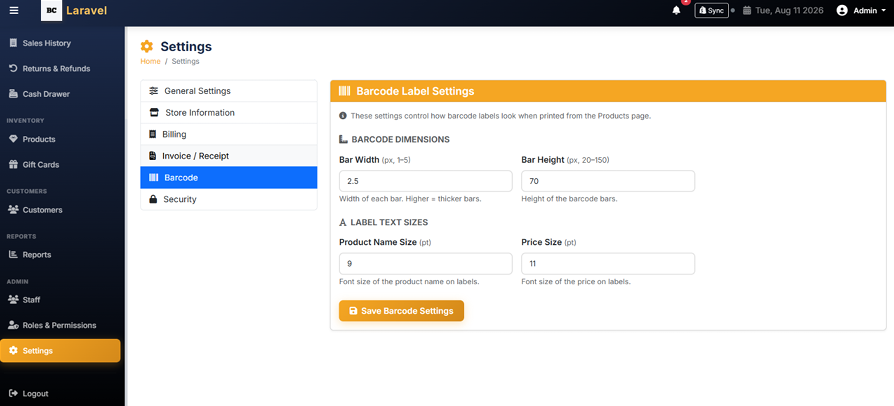Click the Customers people icon
The height and width of the screenshot is (406, 894).
click(x=13, y=210)
